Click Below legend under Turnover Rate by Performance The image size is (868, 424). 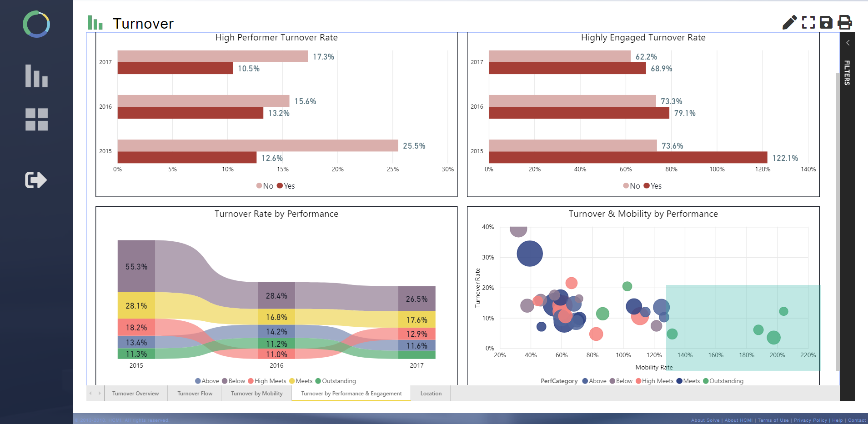pyautogui.click(x=233, y=381)
